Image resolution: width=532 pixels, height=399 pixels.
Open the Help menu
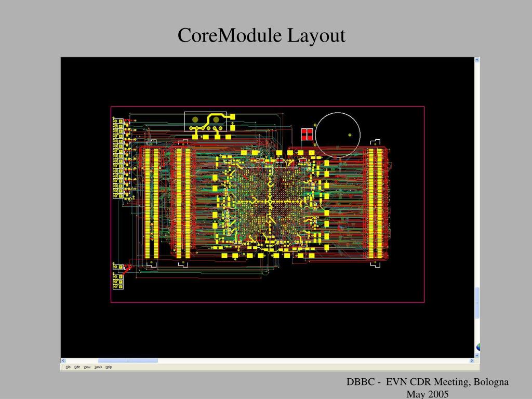tap(109, 367)
